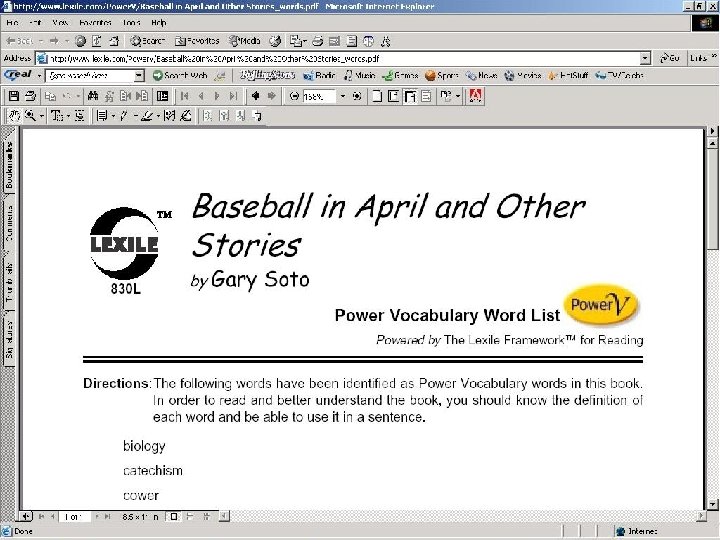
Task: Select the Pencil markup tool
Action: (124, 115)
